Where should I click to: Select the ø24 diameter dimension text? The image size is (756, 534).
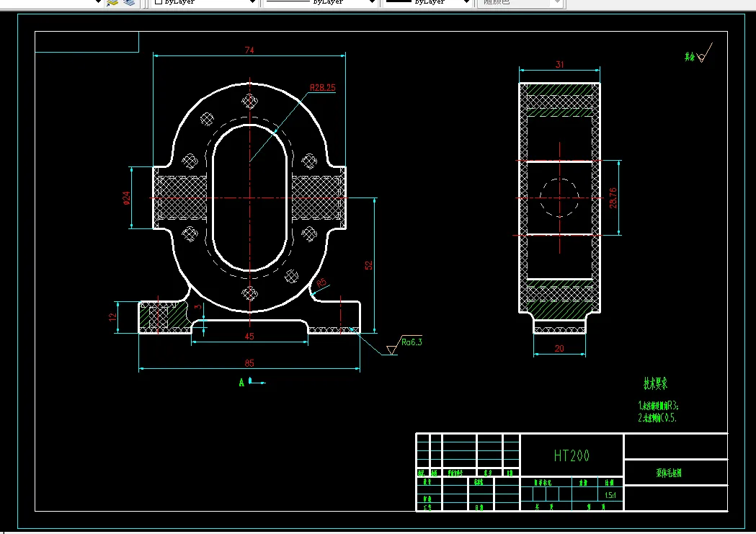[x=126, y=198]
